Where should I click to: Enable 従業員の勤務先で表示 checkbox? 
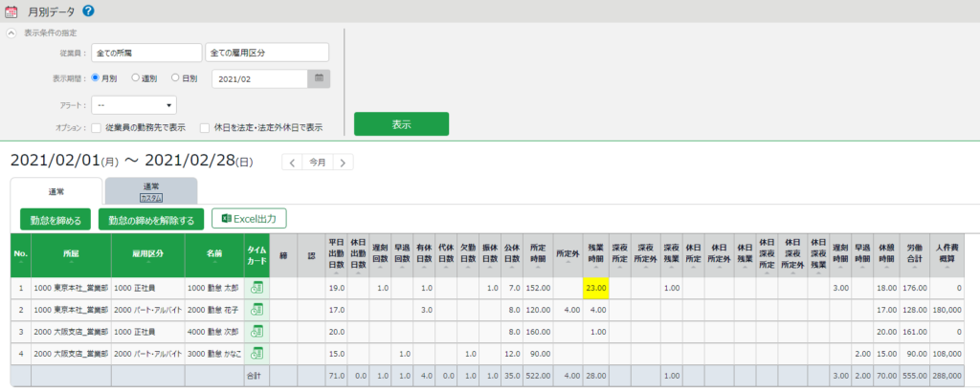tap(97, 127)
